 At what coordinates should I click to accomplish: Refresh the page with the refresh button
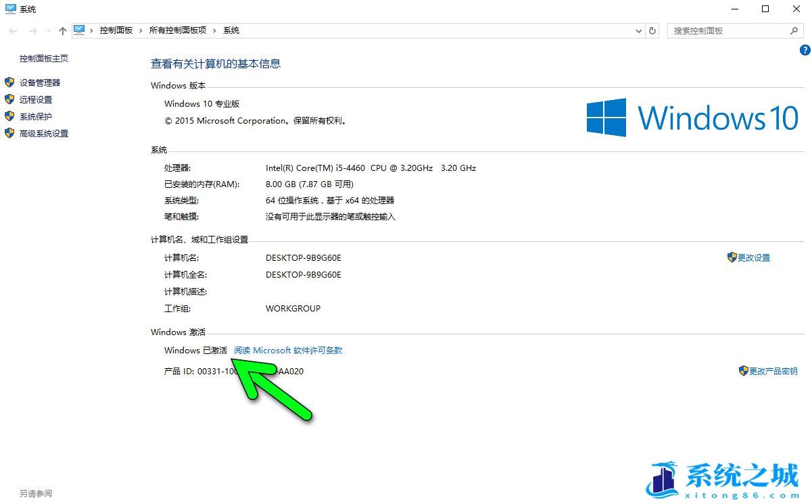point(652,31)
